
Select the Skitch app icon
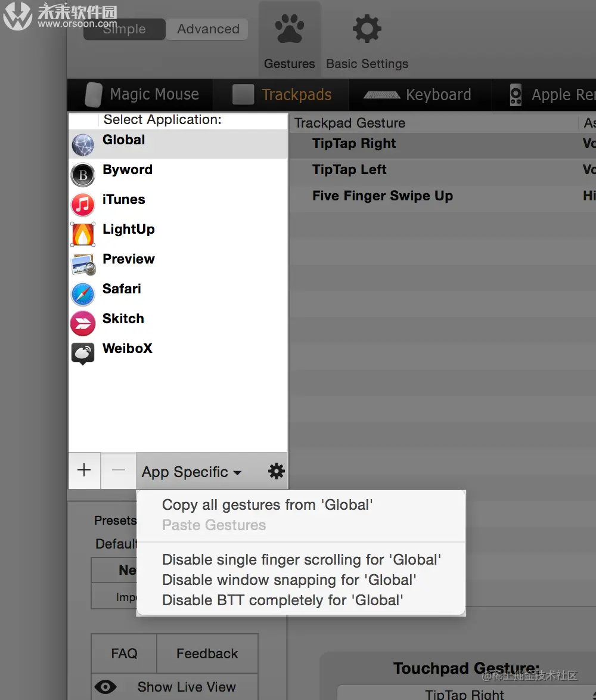click(x=83, y=324)
